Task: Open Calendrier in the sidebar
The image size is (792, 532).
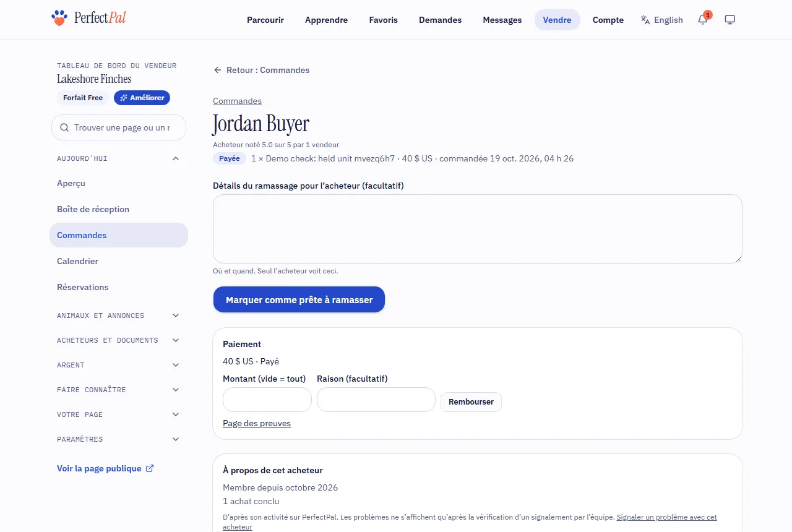Action: [119, 261]
